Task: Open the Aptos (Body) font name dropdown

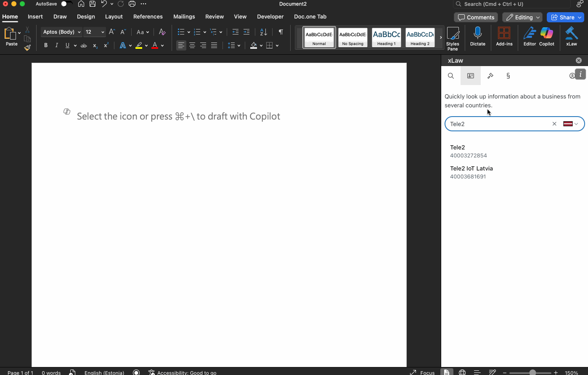Action: (79, 32)
